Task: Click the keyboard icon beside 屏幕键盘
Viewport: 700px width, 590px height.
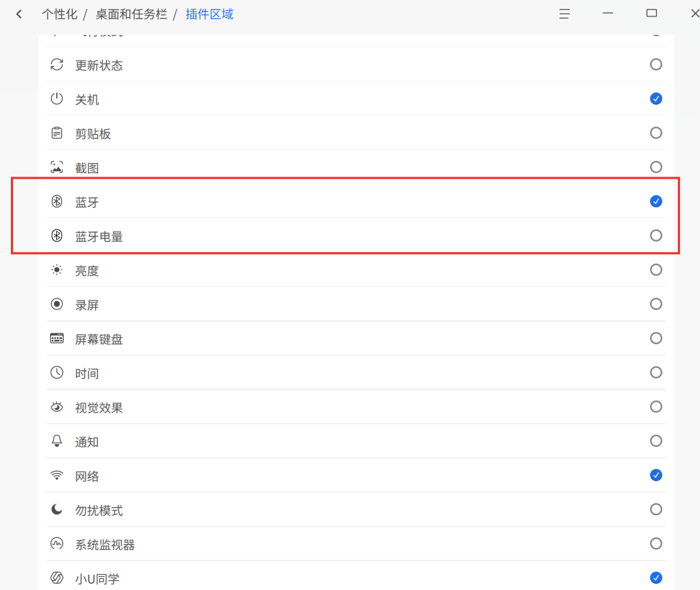Action: (x=57, y=339)
